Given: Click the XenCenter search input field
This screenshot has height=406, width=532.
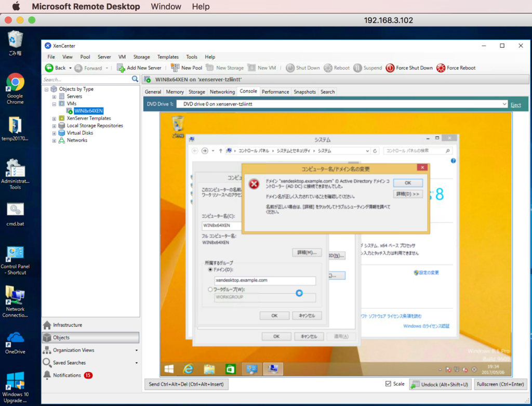Looking at the screenshot, I should tap(87, 80).
